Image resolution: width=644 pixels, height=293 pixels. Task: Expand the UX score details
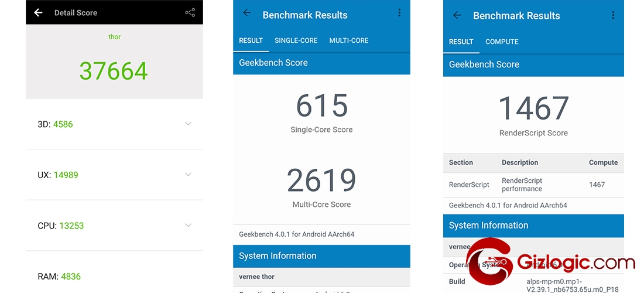pos(188,174)
